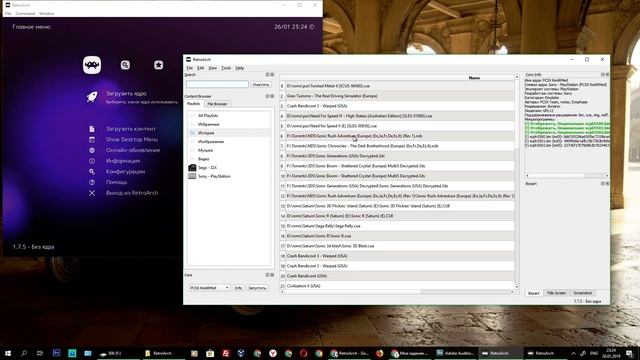Screen dimensions: 640x360
Task: Open the Firefox taskbar icon
Action: [x=380, y=353]
